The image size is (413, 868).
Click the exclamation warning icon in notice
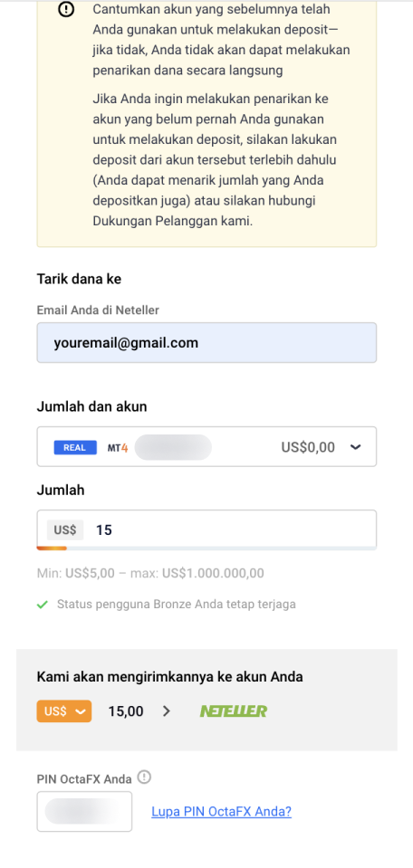67,9
